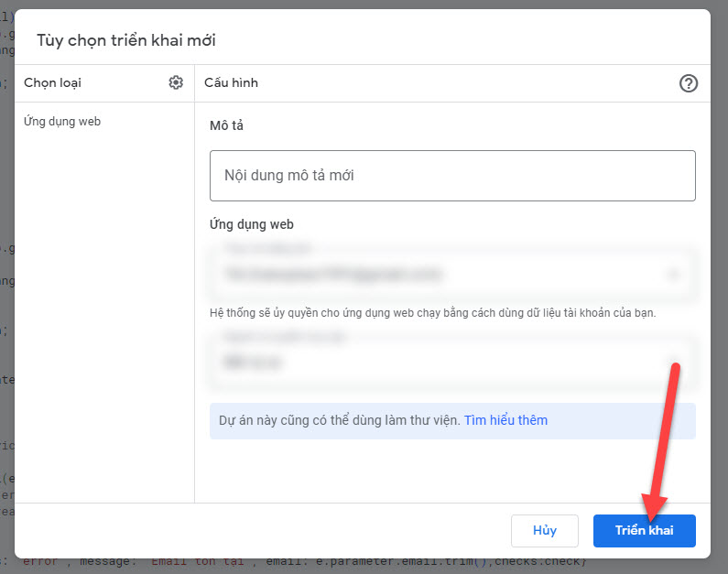This screenshot has height=574, width=728.
Task: Click the Cấu hình header label
Action: pos(231,82)
